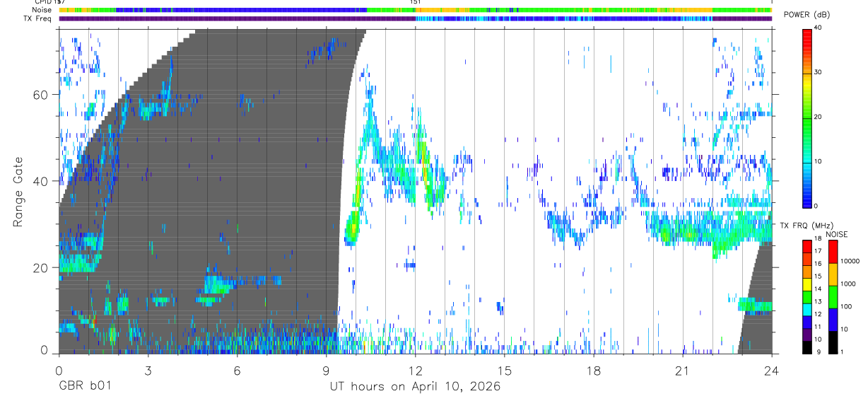Click the orange 1000-10000 NOISE legend swatch
Image resolution: width=868 pixels, height=401 pixels.
tap(833, 274)
